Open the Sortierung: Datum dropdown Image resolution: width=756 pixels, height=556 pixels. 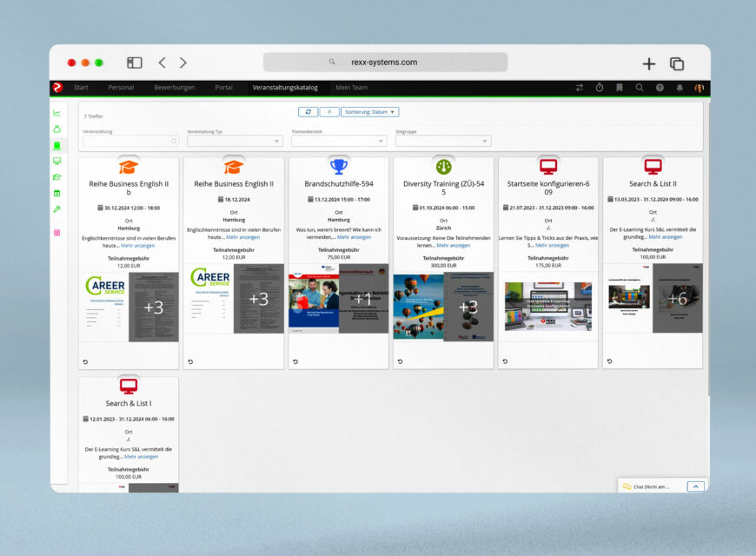click(370, 112)
